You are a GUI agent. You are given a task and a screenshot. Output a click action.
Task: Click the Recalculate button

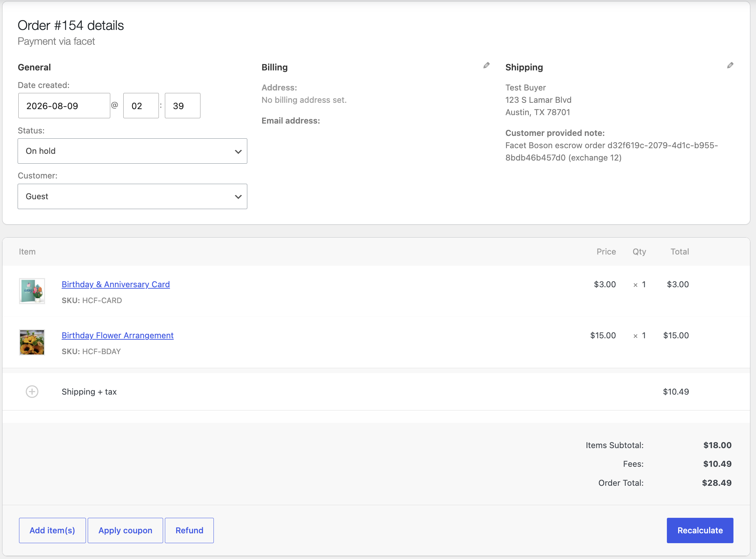click(x=700, y=530)
